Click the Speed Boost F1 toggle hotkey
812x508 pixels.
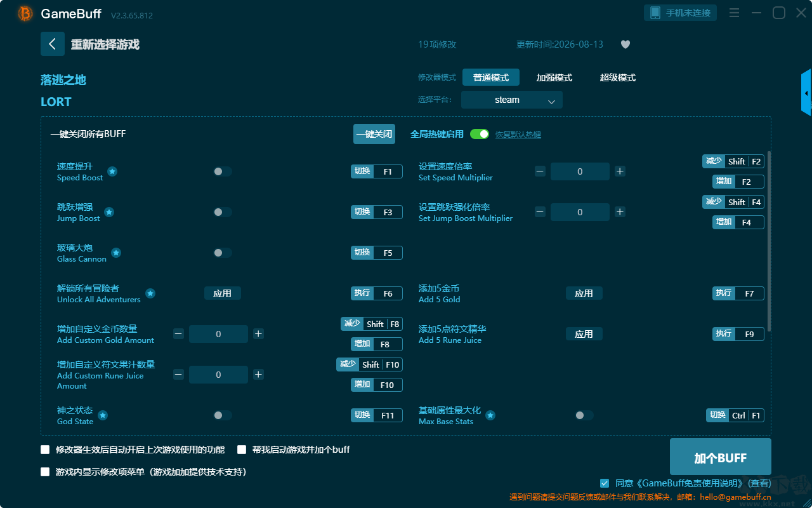[x=377, y=171]
